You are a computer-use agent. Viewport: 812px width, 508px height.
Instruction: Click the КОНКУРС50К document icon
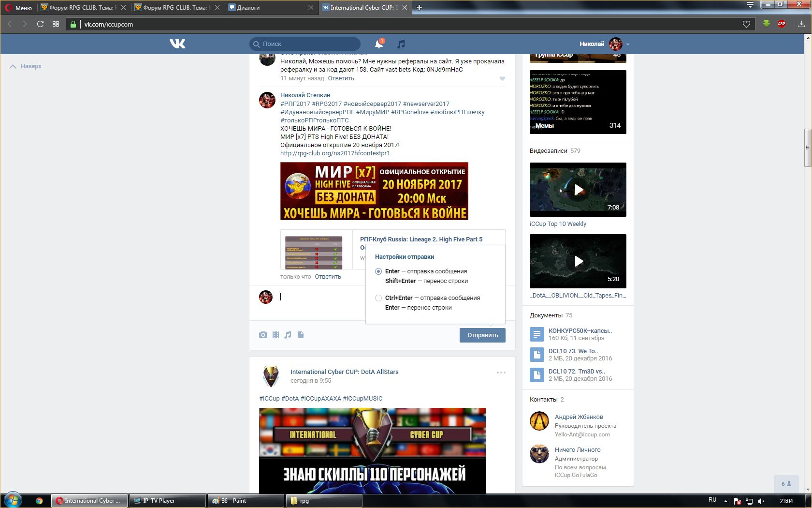pos(536,334)
